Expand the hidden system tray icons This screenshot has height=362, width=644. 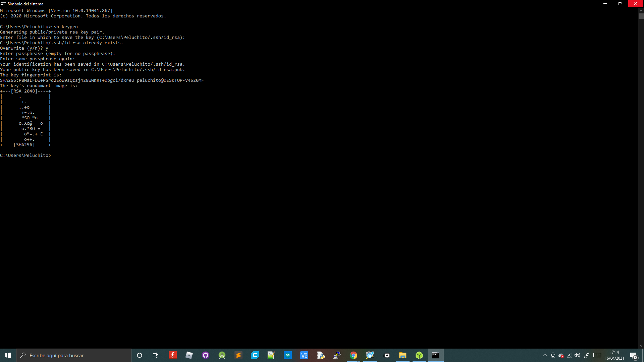[x=545, y=355]
